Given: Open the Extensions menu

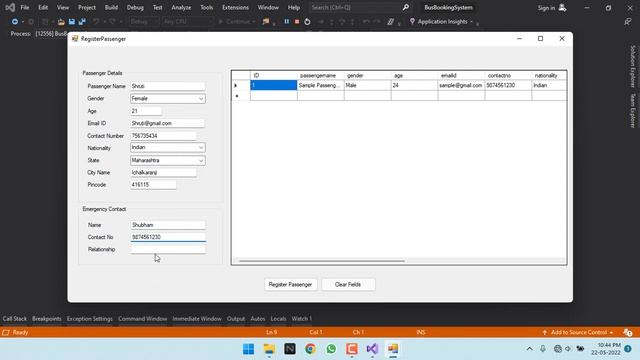Looking at the screenshot, I should (x=235, y=7).
